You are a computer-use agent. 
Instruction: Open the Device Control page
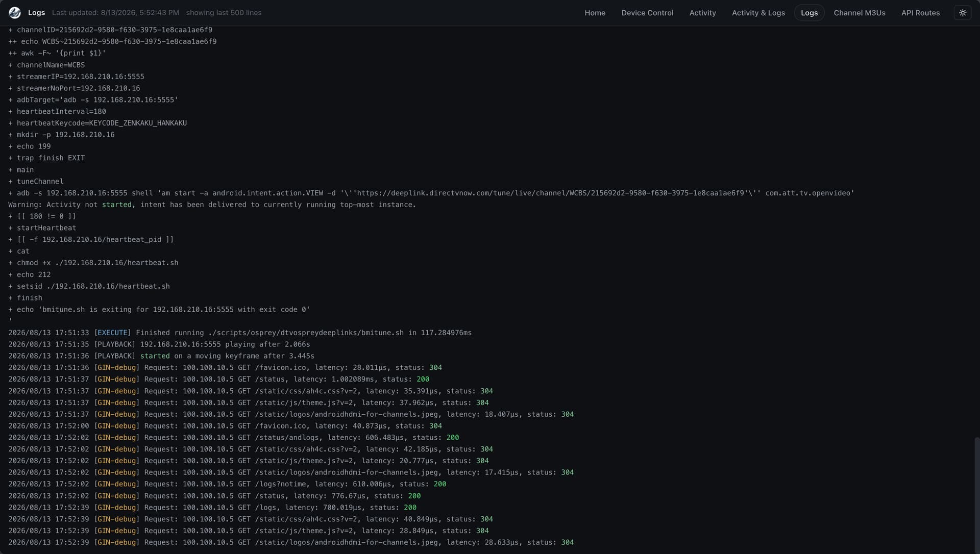coord(647,13)
